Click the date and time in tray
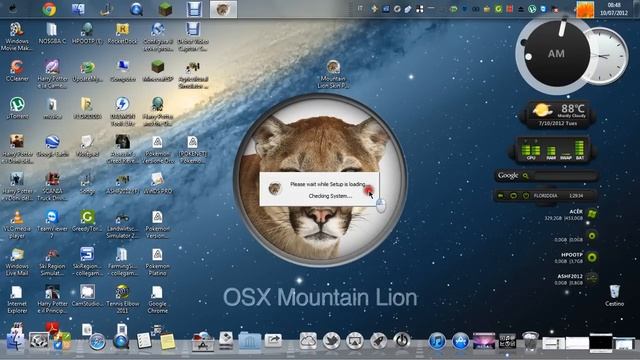The width and height of the screenshot is (640, 360). (x=614, y=9)
